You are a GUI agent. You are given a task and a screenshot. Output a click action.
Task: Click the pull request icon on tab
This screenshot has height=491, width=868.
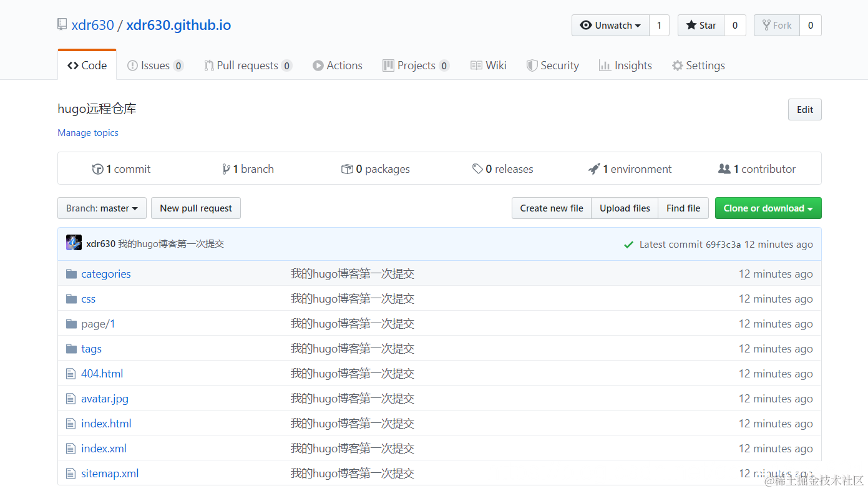(209, 66)
